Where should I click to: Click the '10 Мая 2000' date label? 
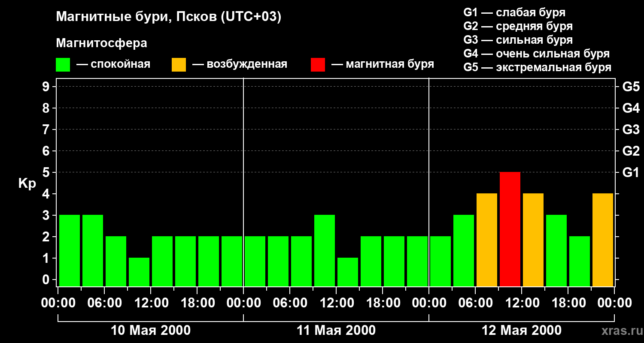151,331
